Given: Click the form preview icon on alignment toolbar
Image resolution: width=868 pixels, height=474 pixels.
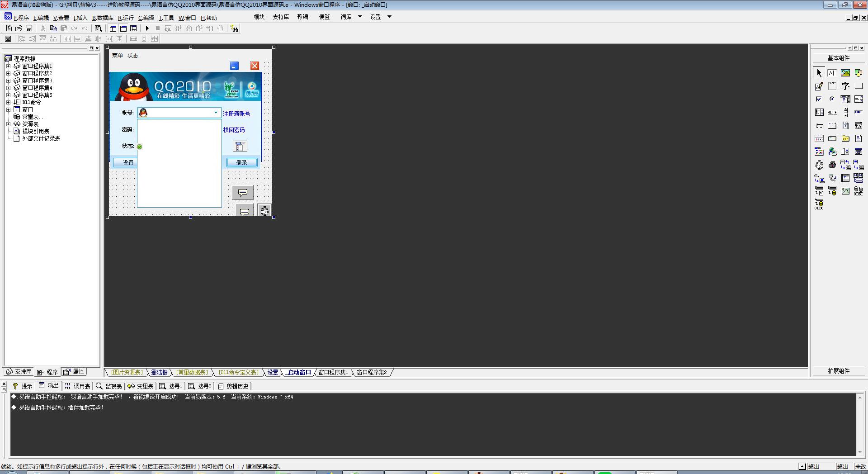Looking at the screenshot, I should click(x=8, y=39).
